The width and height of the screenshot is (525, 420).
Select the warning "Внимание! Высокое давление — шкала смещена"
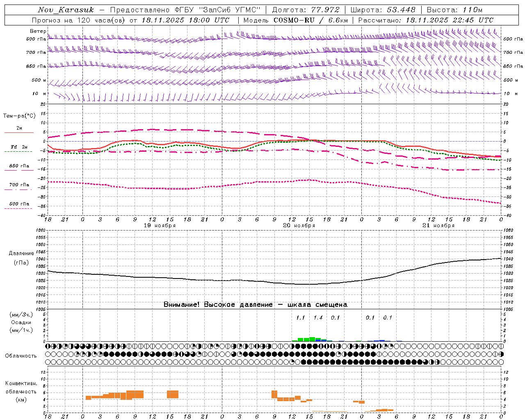[256, 305]
